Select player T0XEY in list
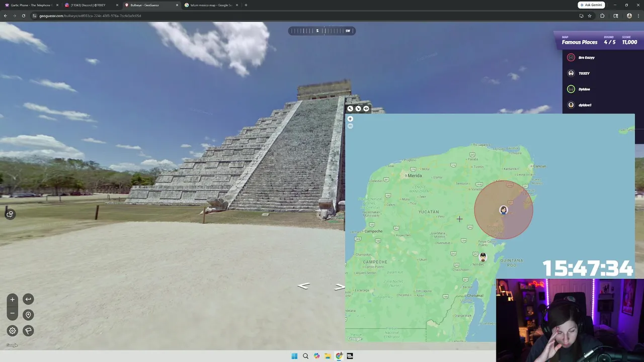Image resolution: width=644 pixels, height=362 pixels. click(584, 73)
